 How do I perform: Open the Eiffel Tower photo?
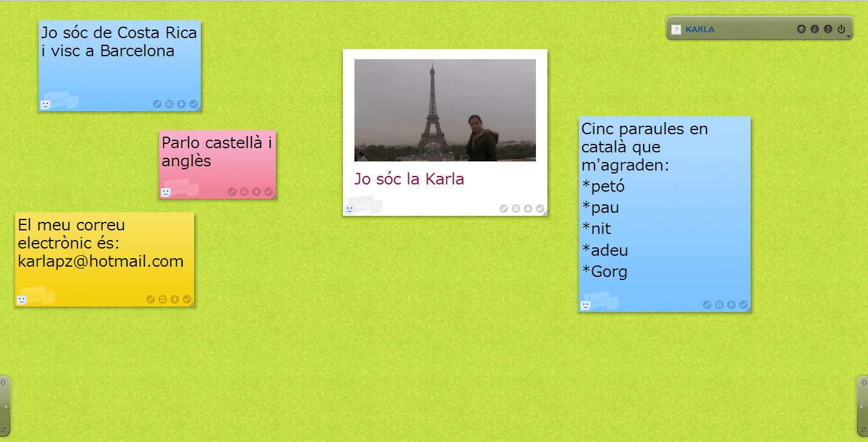(445, 110)
